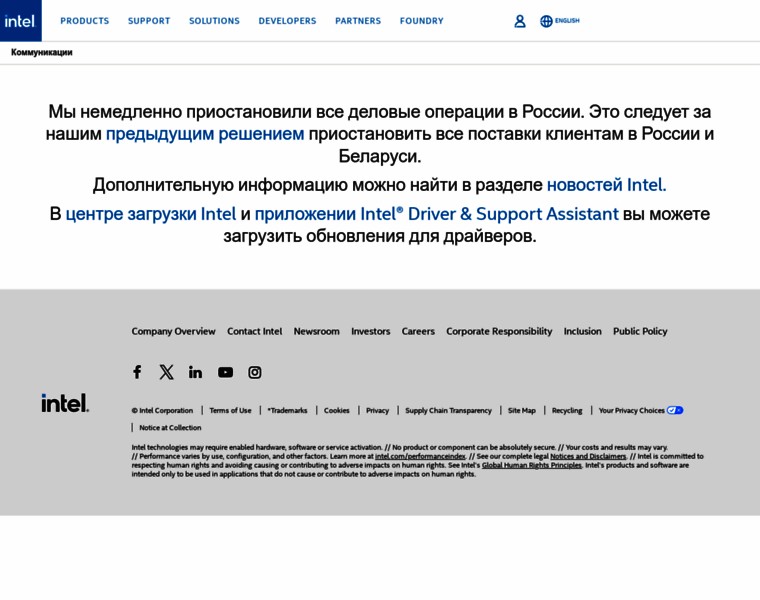Click the Intel logo in header

(20, 21)
